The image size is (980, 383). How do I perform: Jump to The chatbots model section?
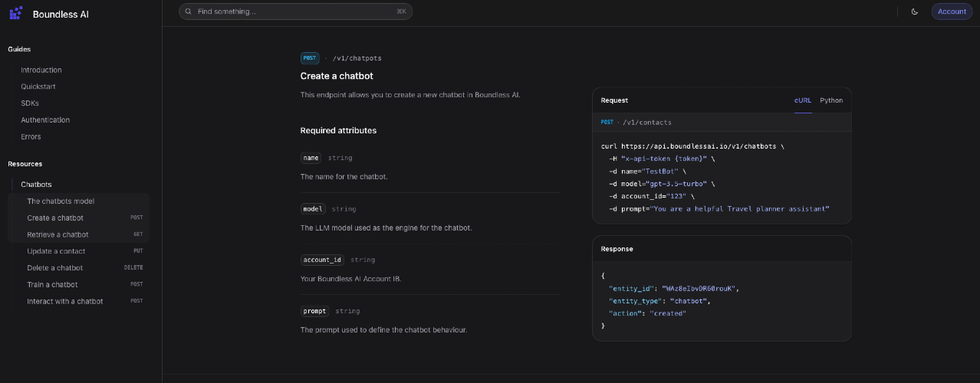point(61,201)
